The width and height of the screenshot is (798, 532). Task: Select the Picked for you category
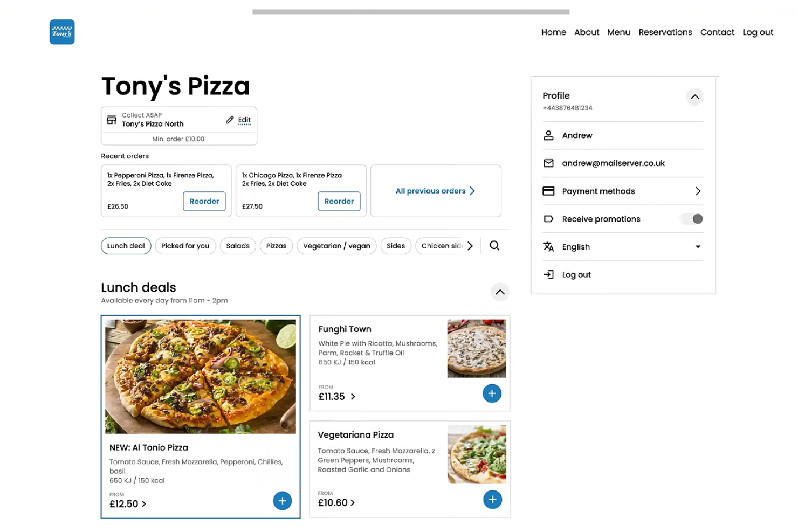pyautogui.click(x=185, y=246)
